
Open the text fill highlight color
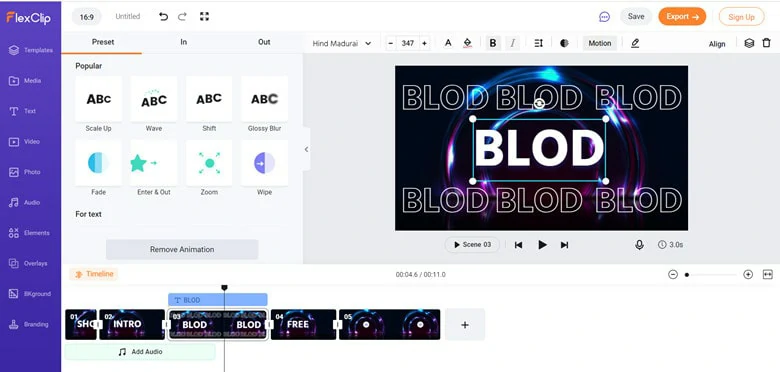pyautogui.click(x=467, y=43)
